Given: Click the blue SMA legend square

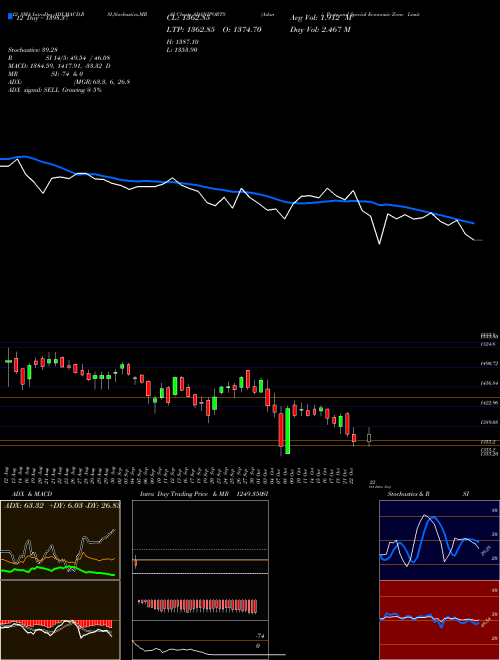Looking at the screenshot, I should (x=10, y=16).
